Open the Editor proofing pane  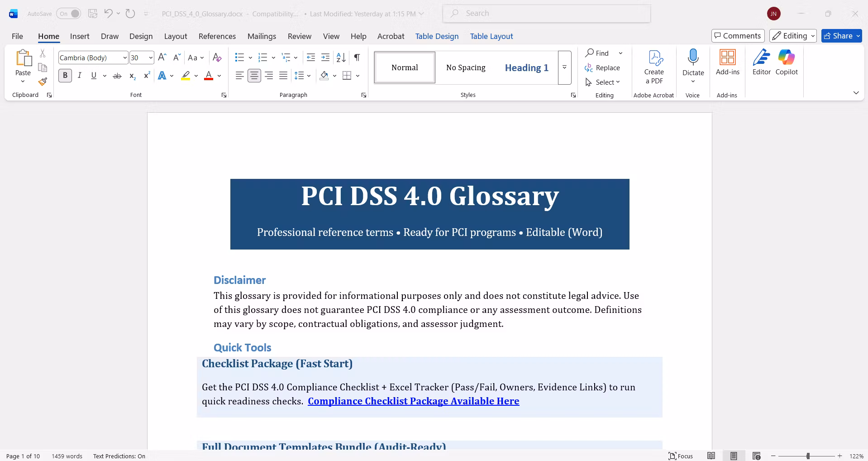(x=762, y=62)
